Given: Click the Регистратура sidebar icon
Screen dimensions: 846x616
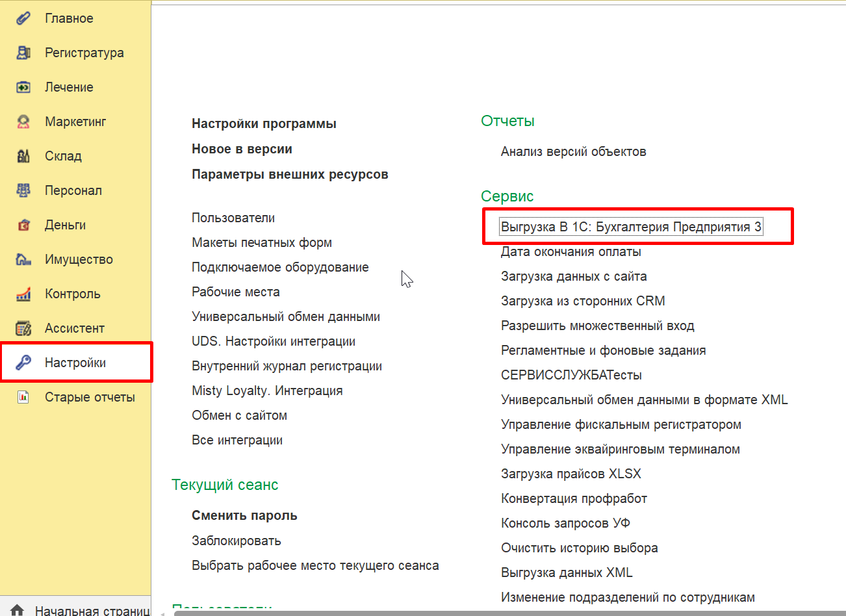Looking at the screenshot, I should pyautogui.click(x=23, y=53).
